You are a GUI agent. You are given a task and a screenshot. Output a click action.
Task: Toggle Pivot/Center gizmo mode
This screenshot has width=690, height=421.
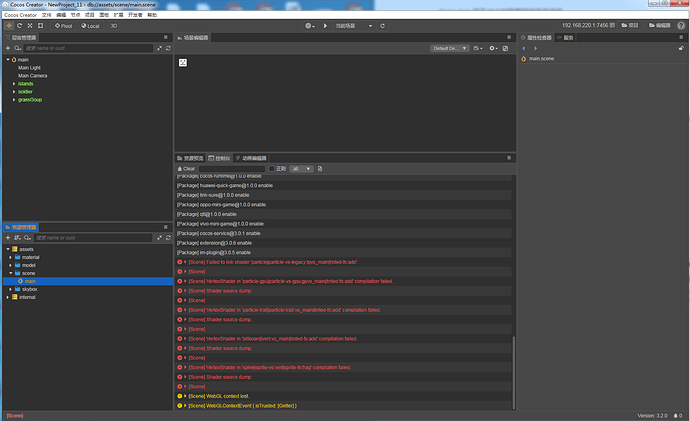[x=63, y=26]
